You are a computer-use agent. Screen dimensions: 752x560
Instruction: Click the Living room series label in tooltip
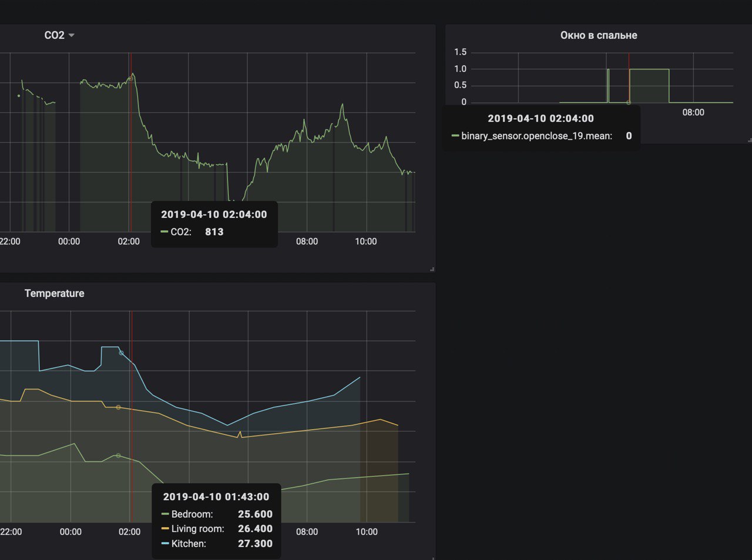198,529
